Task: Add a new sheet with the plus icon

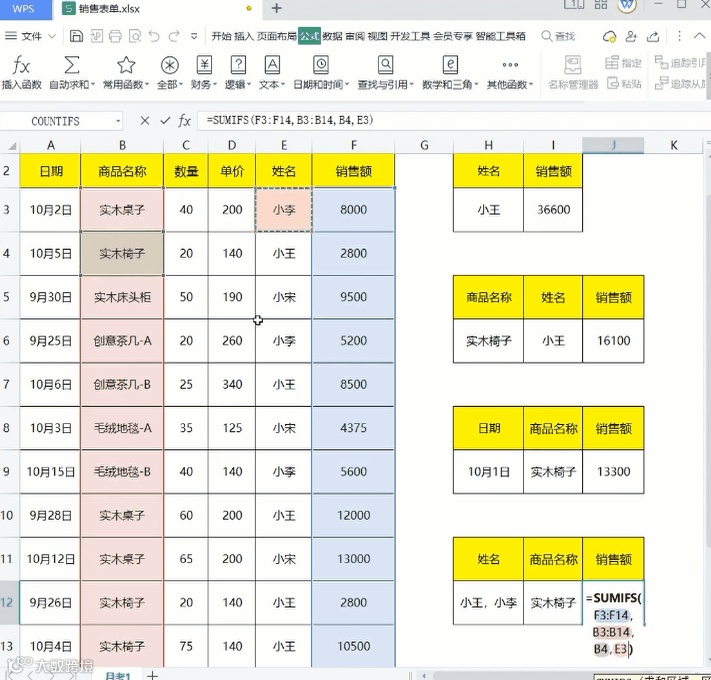Action: pyautogui.click(x=152, y=675)
